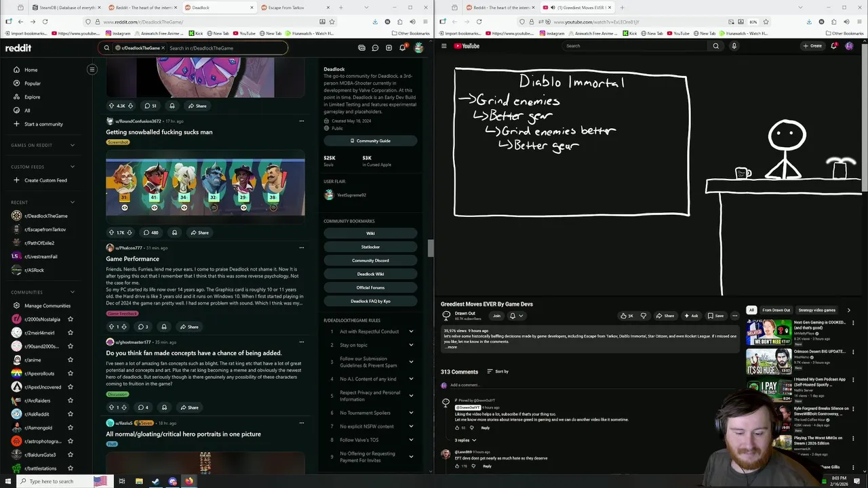Screen dimensions: 868x488
Task: Open Firefox downloads in YouTube window
Action: pos(809,22)
